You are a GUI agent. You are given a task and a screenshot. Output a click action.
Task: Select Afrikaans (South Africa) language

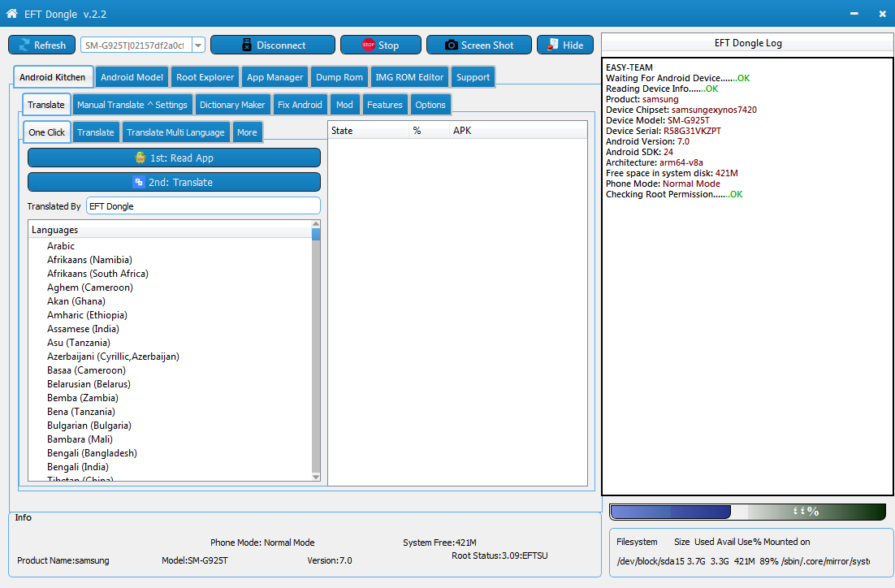[x=97, y=274]
